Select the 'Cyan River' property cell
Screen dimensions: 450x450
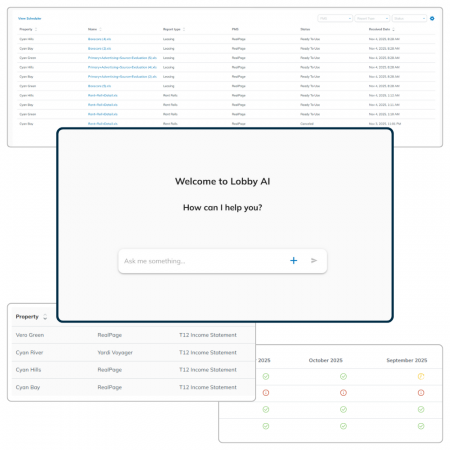point(29,352)
